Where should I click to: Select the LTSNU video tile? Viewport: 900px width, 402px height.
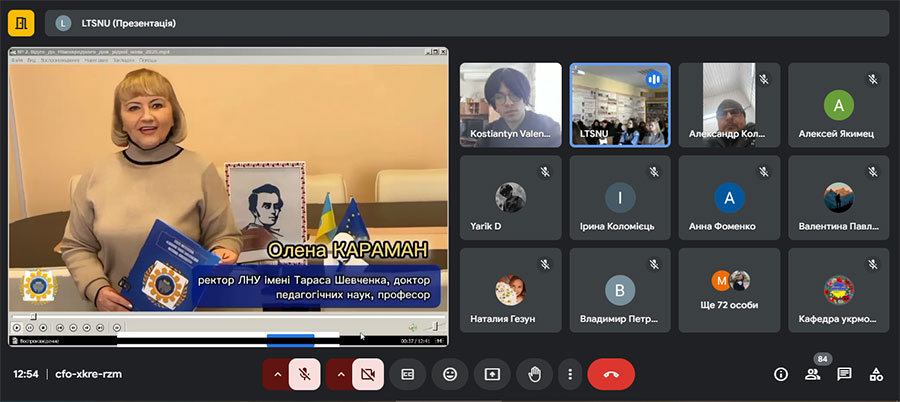(x=620, y=105)
